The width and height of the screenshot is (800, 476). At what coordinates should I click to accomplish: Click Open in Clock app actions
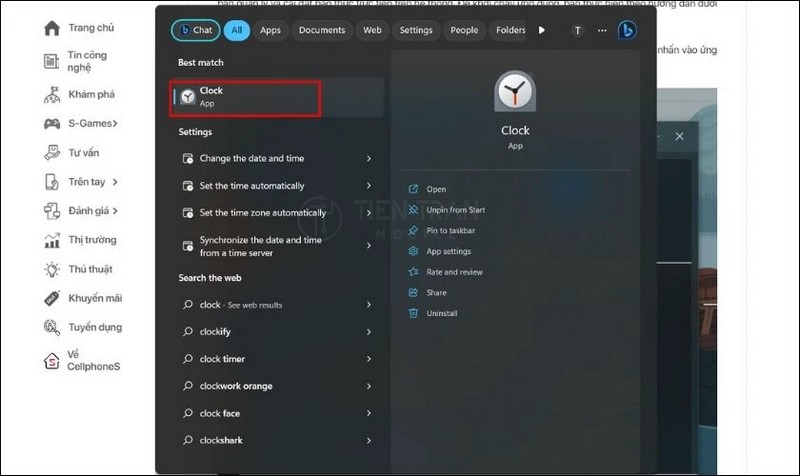(436, 189)
